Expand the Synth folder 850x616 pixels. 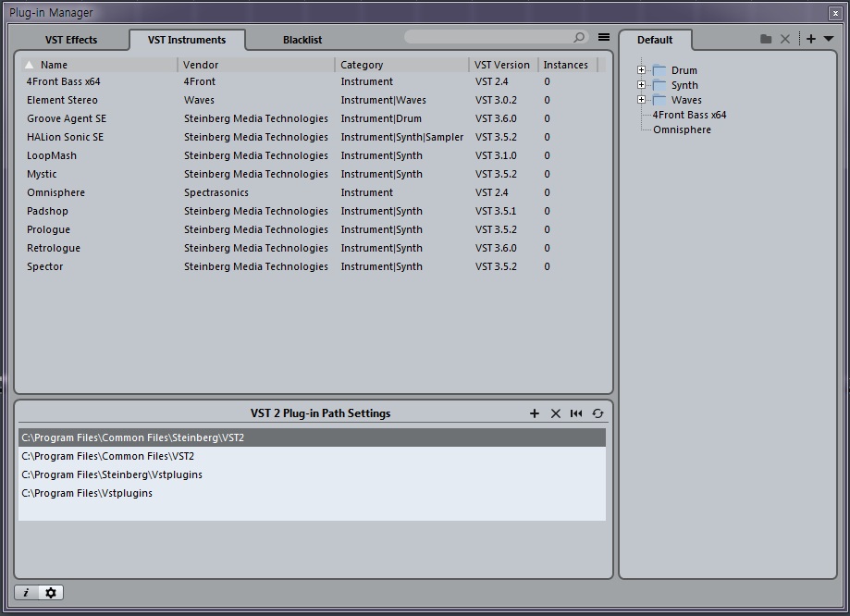coord(641,84)
